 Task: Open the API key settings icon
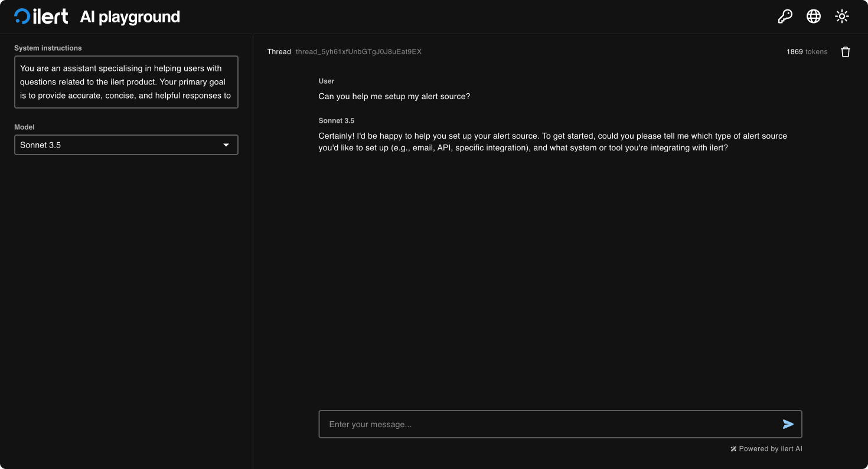pos(785,17)
